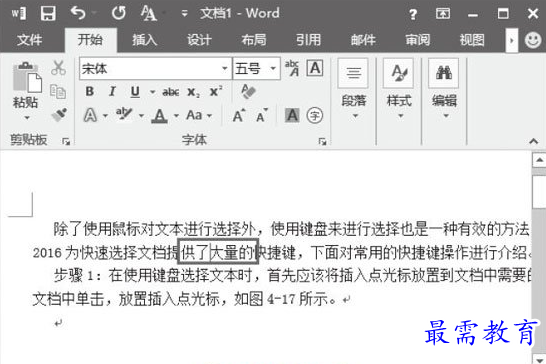The image size is (546, 364).
Task: Click the enclosed character 字 icon
Action: pos(315,115)
